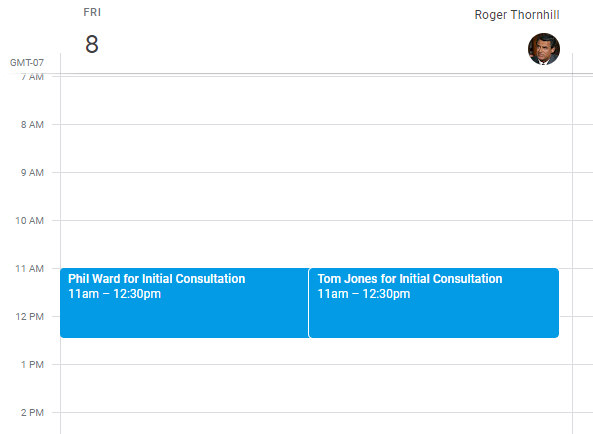Click the empty 10 AM time slot
The width and height of the screenshot is (593, 434).
point(316,244)
